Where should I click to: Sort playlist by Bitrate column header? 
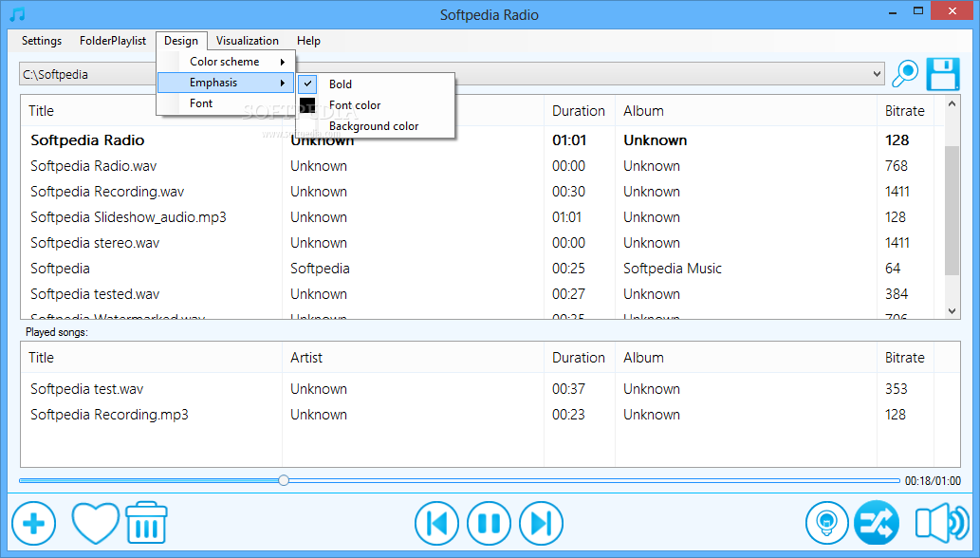(905, 111)
